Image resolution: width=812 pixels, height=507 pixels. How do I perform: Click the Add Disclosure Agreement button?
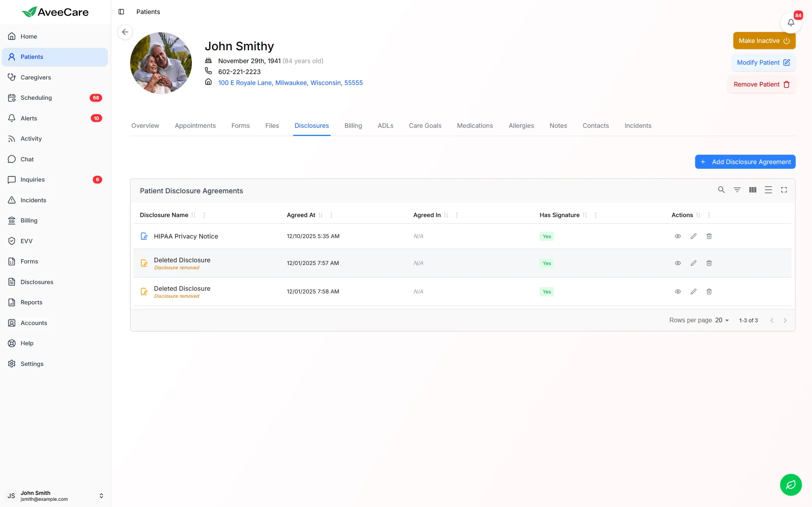745,162
